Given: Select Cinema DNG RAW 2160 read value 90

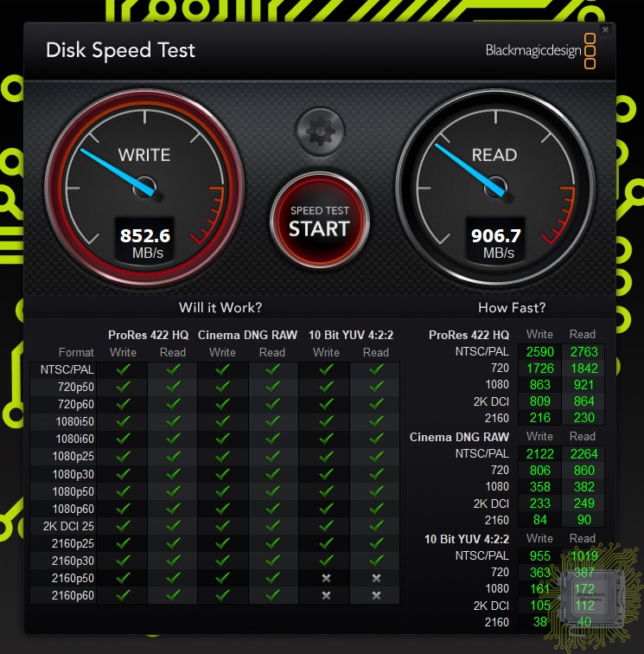Looking at the screenshot, I should tap(583, 520).
